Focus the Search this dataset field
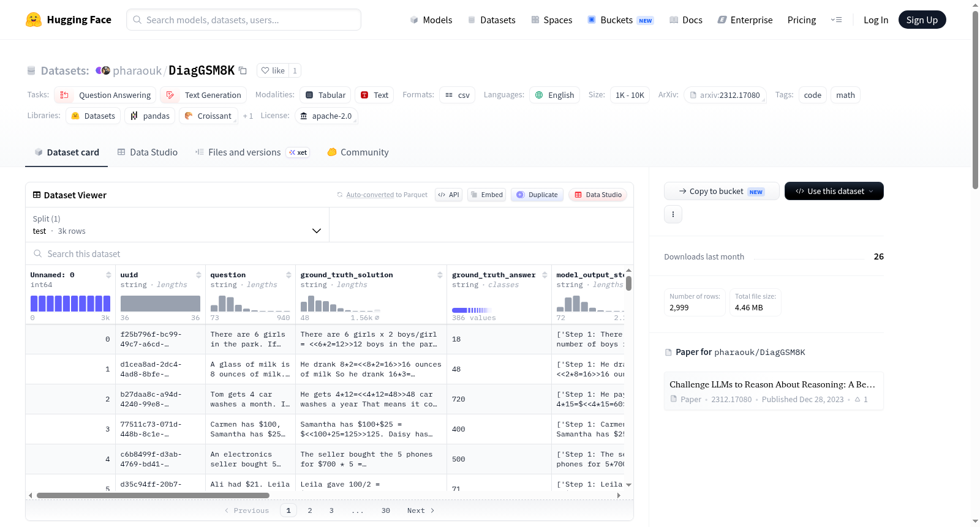The width and height of the screenshot is (980, 527). click(330, 253)
